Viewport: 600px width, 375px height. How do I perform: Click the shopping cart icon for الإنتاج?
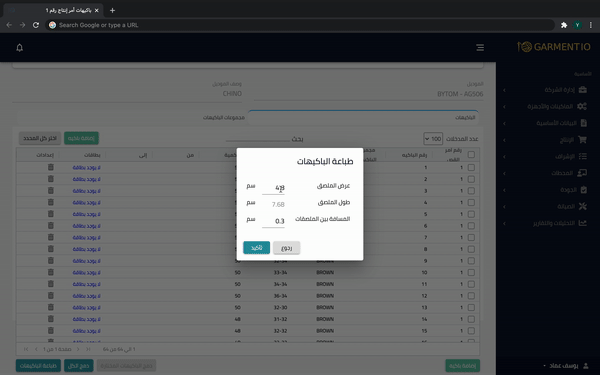pos(582,140)
